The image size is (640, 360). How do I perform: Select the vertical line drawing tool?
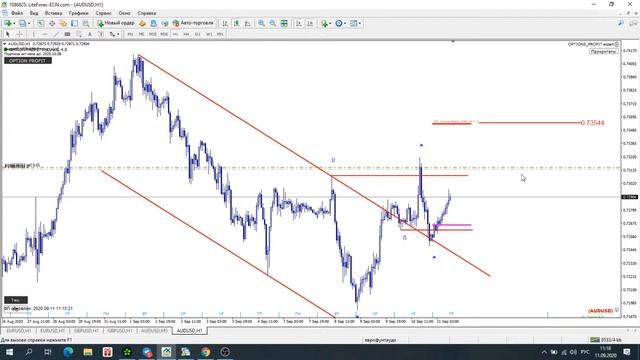(x=33, y=34)
